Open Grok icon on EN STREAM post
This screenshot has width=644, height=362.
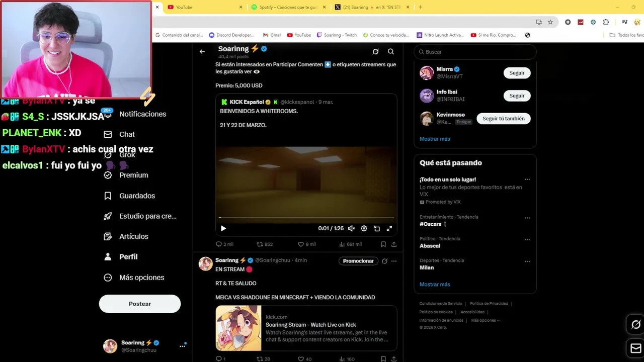(x=384, y=261)
